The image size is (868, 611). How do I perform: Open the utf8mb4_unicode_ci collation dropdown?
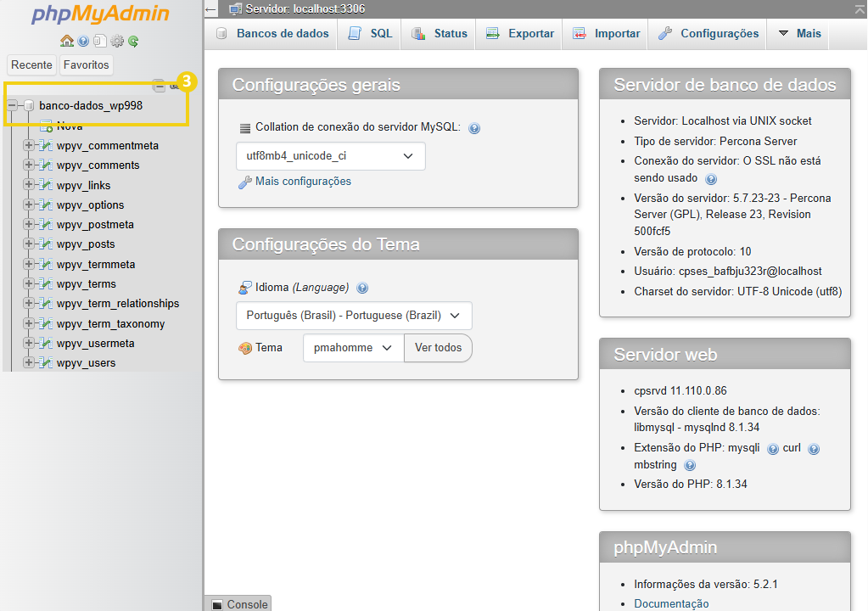[329, 155]
